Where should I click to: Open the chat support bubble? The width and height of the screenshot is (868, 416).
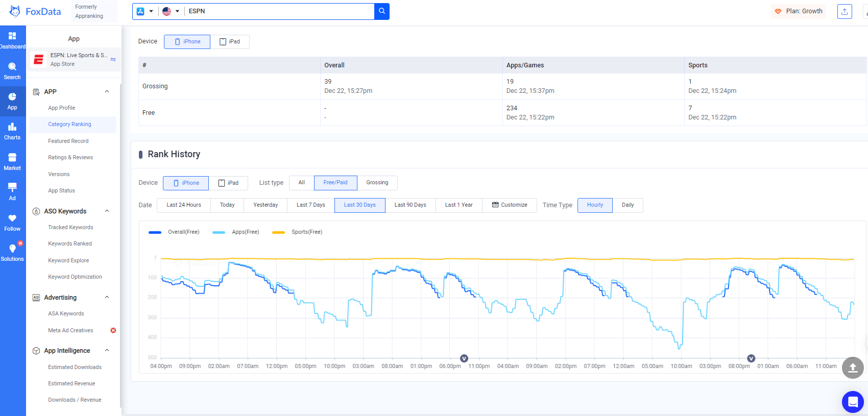[853, 402]
